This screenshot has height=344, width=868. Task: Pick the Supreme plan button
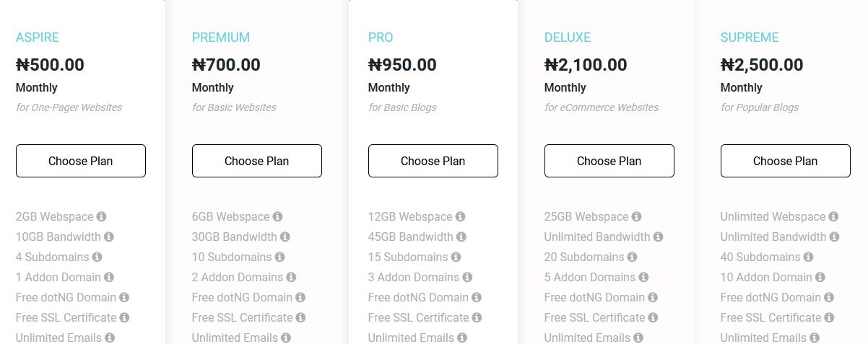[x=786, y=161]
